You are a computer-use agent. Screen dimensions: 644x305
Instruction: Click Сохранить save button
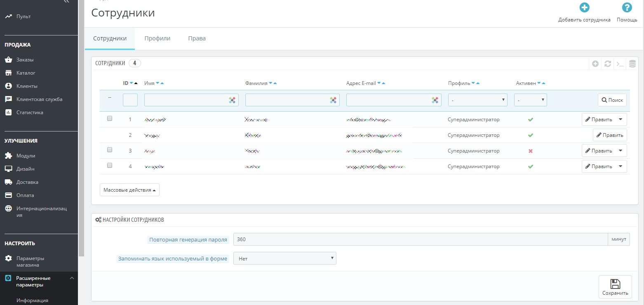point(615,287)
